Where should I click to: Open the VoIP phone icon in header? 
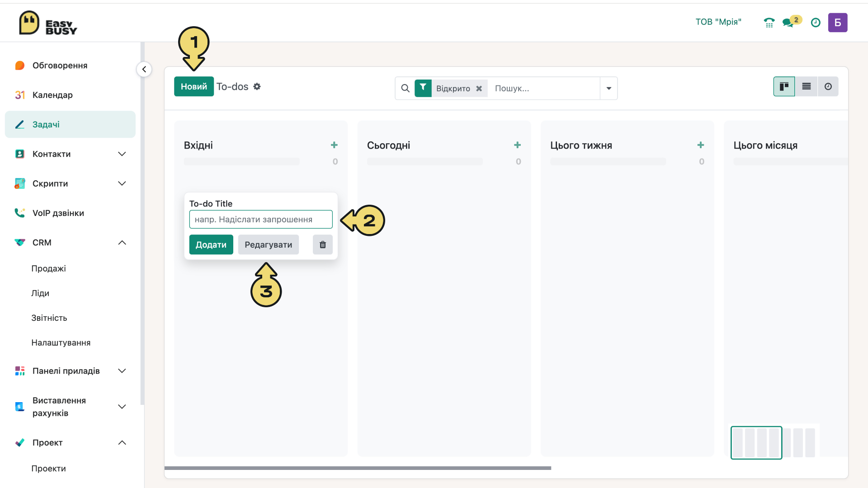pyautogui.click(x=769, y=23)
